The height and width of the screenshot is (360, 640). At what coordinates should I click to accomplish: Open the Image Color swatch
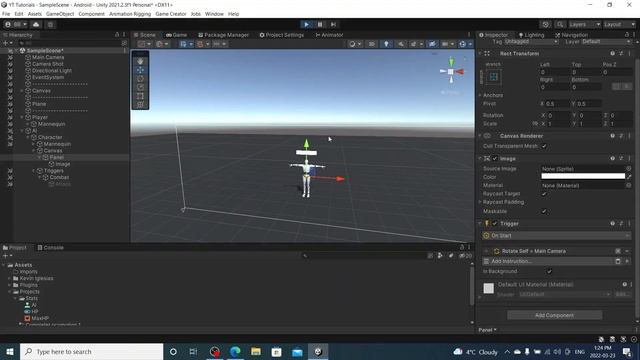tap(583, 176)
